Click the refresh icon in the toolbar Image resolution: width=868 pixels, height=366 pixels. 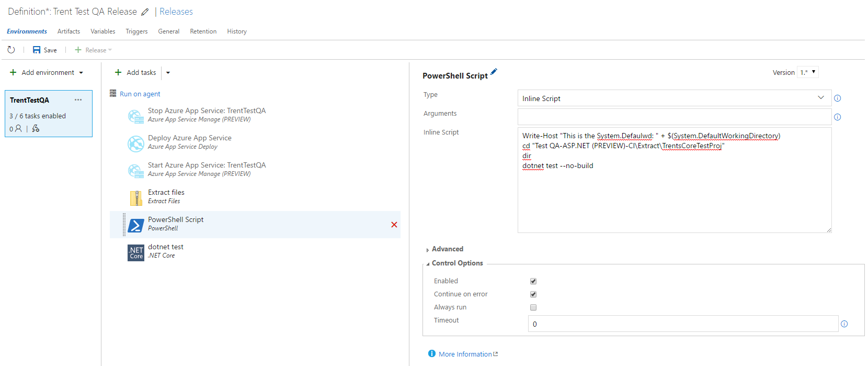pos(11,50)
